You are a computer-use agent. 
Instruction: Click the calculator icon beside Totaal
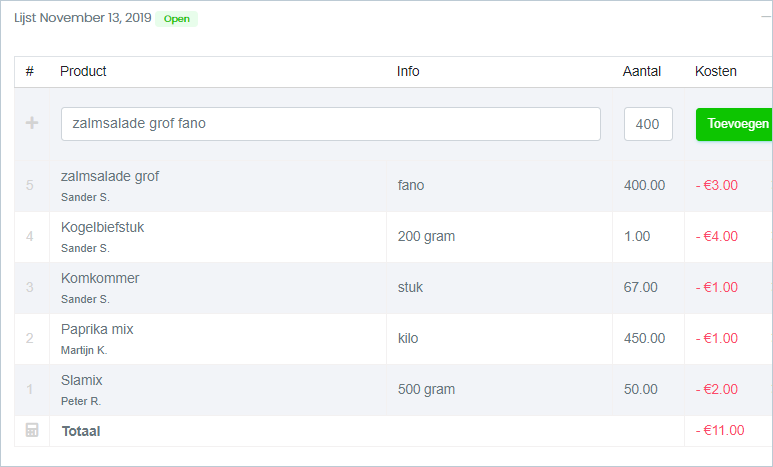[x=31, y=431]
